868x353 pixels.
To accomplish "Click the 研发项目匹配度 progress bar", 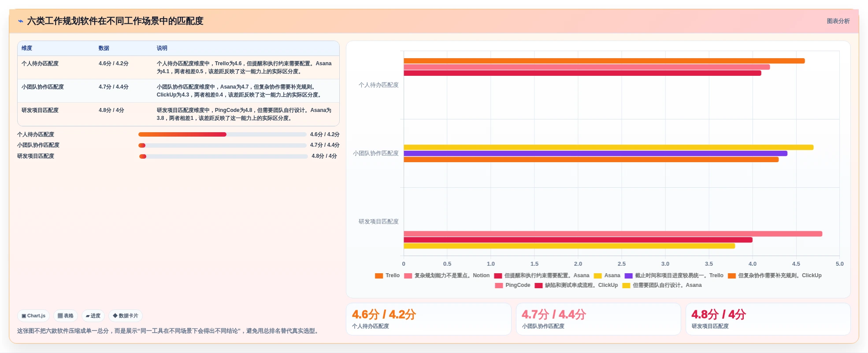I will 223,156.
